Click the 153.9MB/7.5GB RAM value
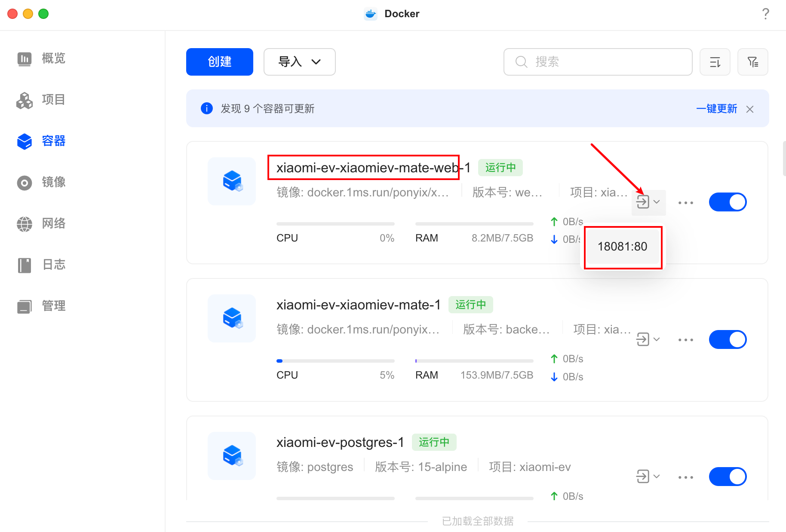 [x=497, y=375]
